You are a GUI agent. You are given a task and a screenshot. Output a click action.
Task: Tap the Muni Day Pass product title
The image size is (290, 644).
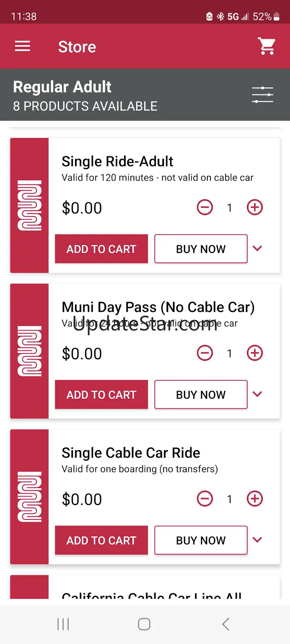[158, 307]
